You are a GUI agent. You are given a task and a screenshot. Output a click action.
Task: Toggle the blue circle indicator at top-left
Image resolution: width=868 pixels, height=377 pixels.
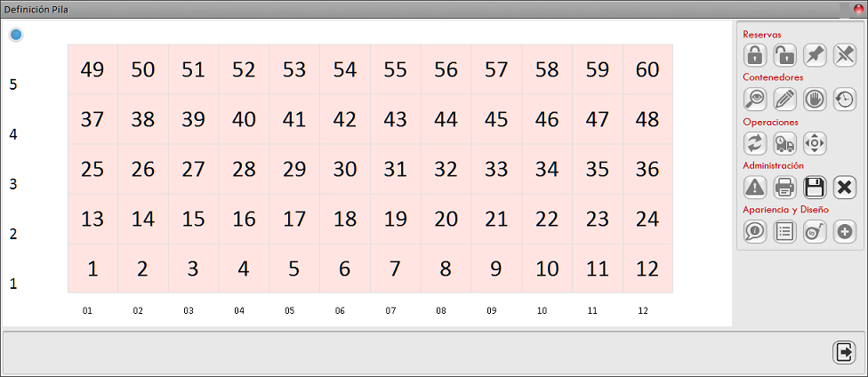click(16, 35)
